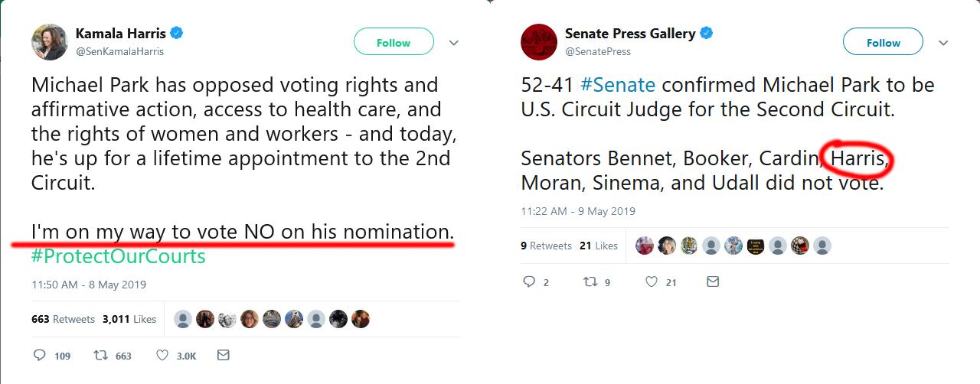This screenshot has height=384, width=980.
Task: Like Kamala Harris's tweet with 3.0K
Action: tap(176, 356)
